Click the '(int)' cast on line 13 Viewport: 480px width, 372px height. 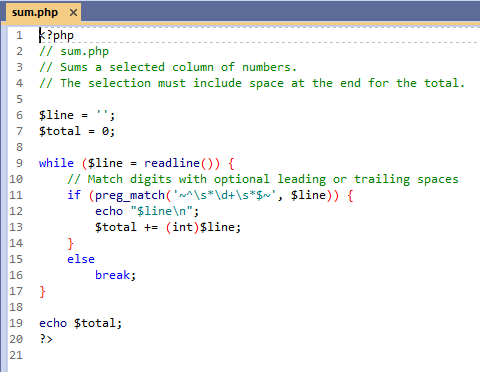point(182,227)
